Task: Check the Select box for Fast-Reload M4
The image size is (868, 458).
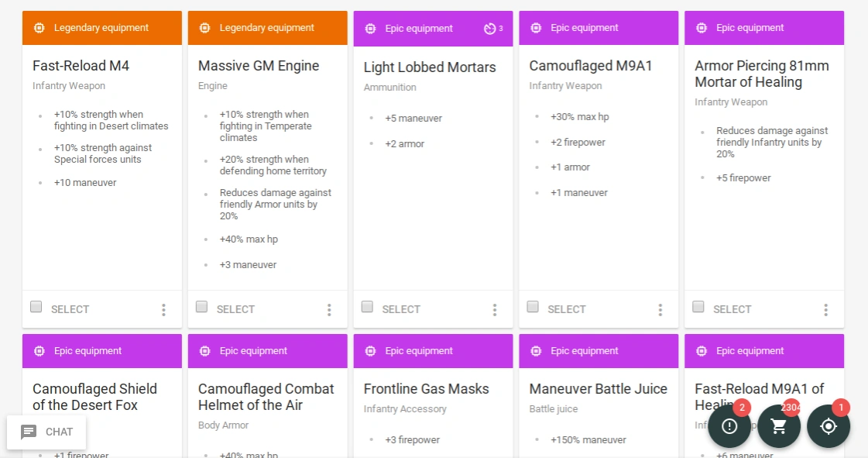Action: 36,307
